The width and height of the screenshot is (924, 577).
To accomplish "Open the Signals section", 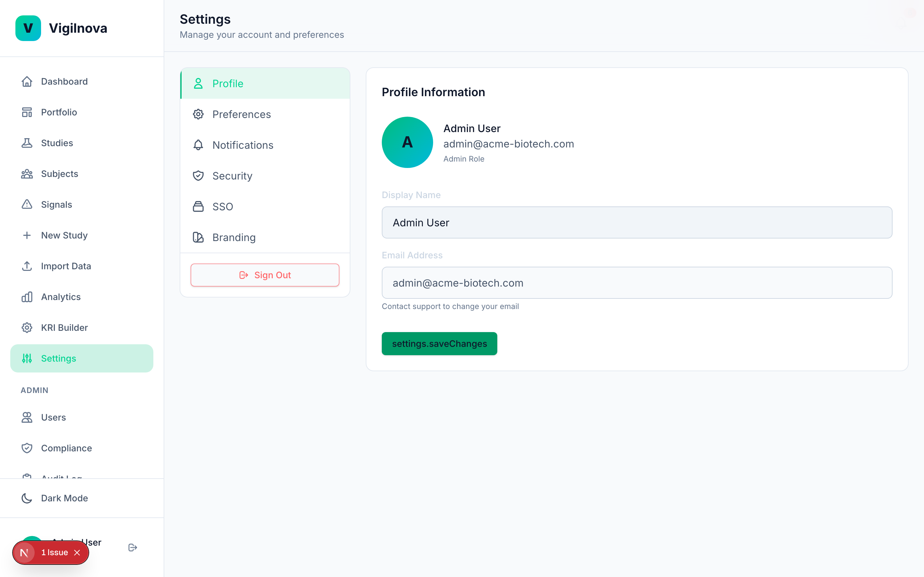I will point(56,204).
